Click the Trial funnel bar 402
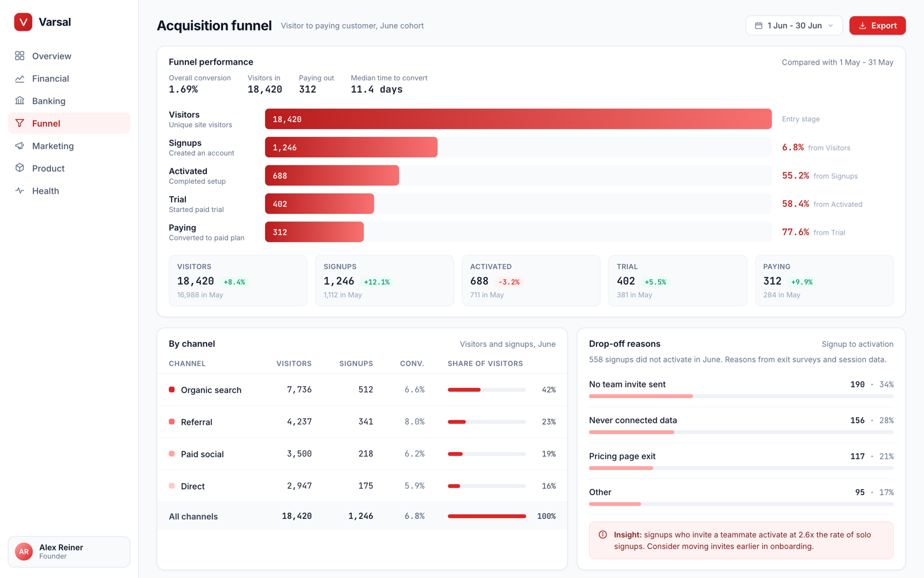 [319, 204]
